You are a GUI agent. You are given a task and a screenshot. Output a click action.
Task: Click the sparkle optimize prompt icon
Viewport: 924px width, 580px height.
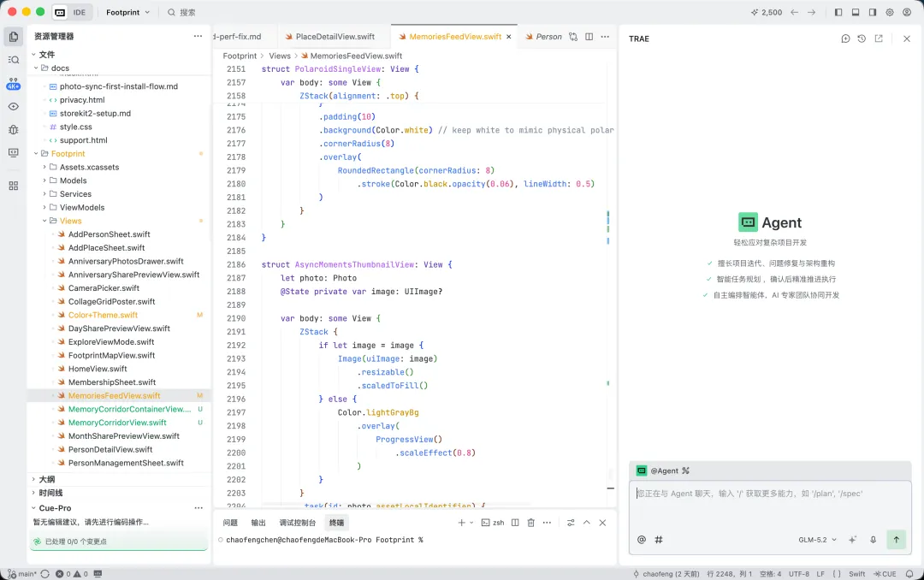[x=853, y=539]
